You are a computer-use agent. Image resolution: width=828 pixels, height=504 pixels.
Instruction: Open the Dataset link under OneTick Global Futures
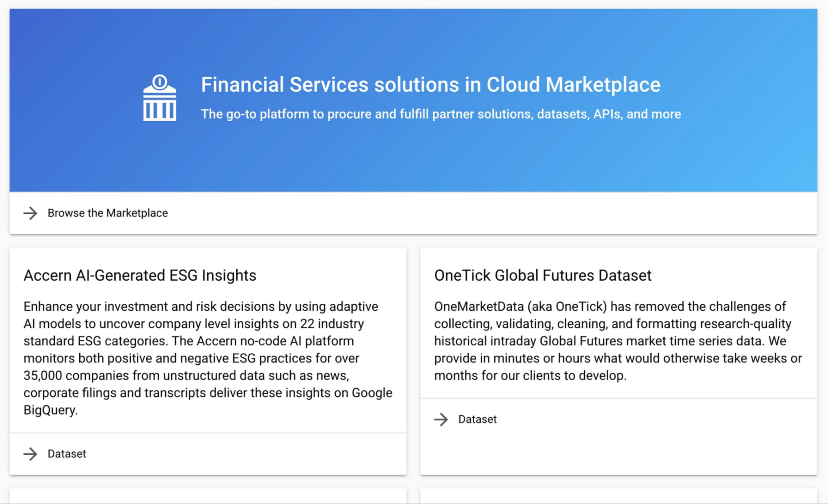coord(477,419)
